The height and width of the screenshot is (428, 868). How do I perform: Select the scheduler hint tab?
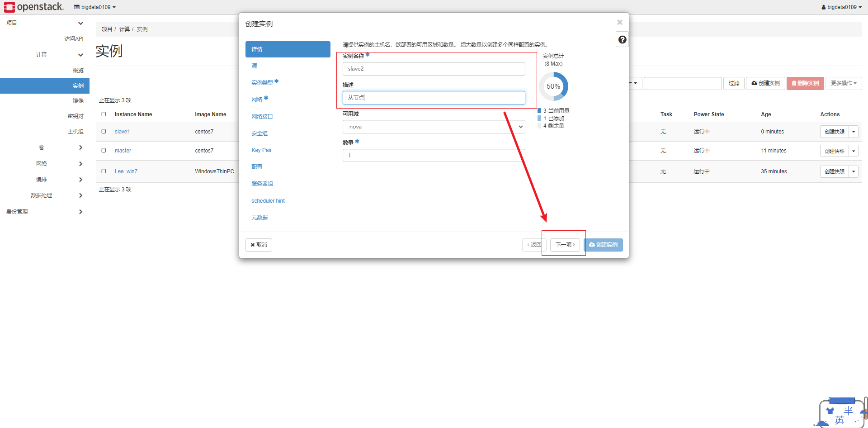pyautogui.click(x=268, y=201)
